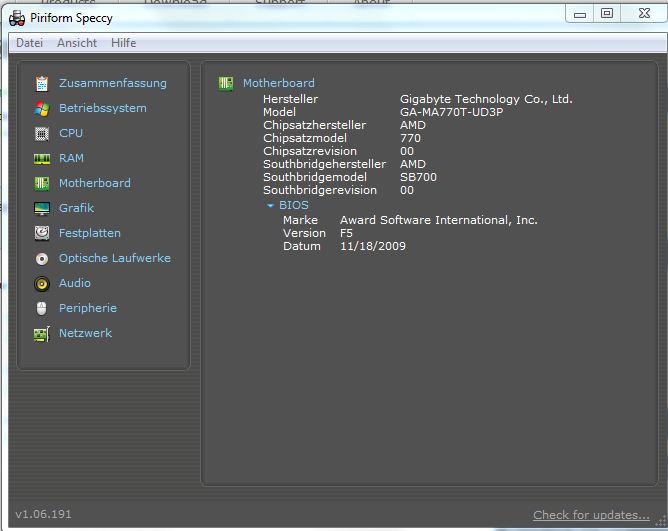The height and width of the screenshot is (531, 668).
Task: Click the Chipsatzhersteller label
Action: tap(314, 125)
